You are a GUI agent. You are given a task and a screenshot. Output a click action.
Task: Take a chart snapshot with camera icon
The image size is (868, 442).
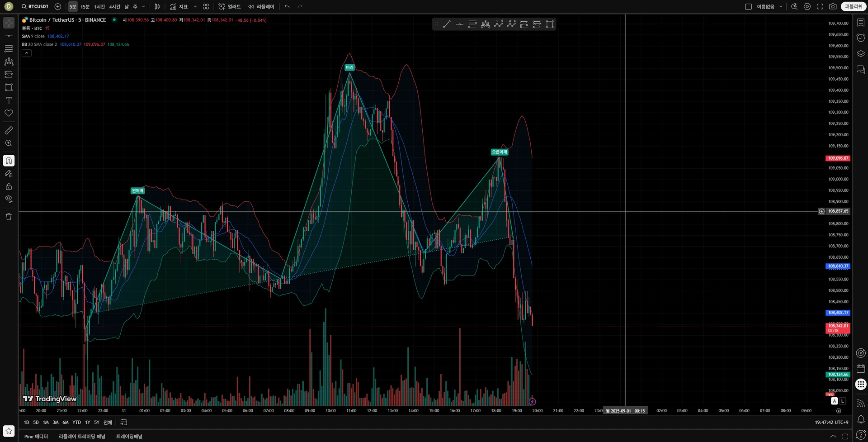point(833,7)
